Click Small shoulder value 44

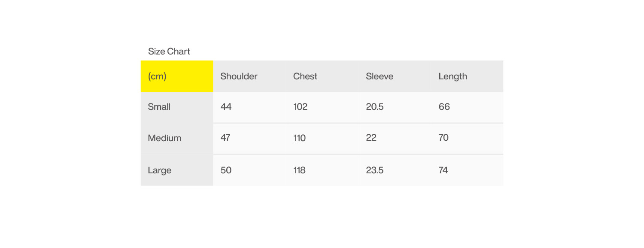tap(226, 107)
